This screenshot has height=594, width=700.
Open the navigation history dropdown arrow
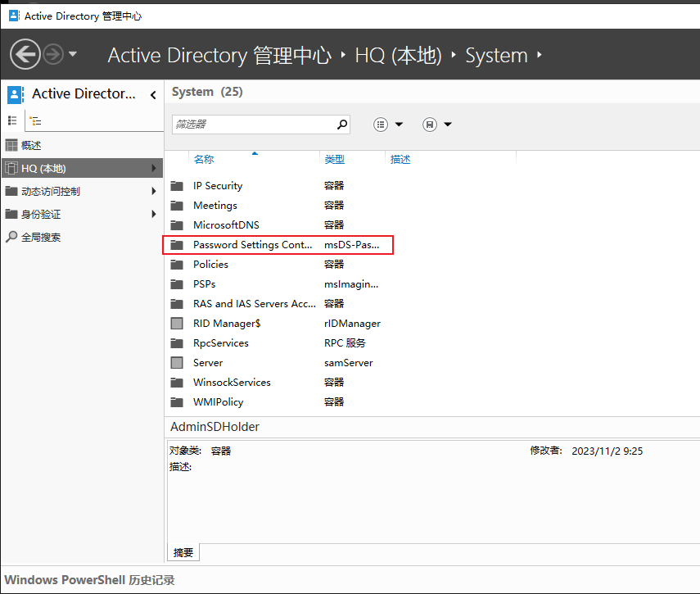coord(73,55)
